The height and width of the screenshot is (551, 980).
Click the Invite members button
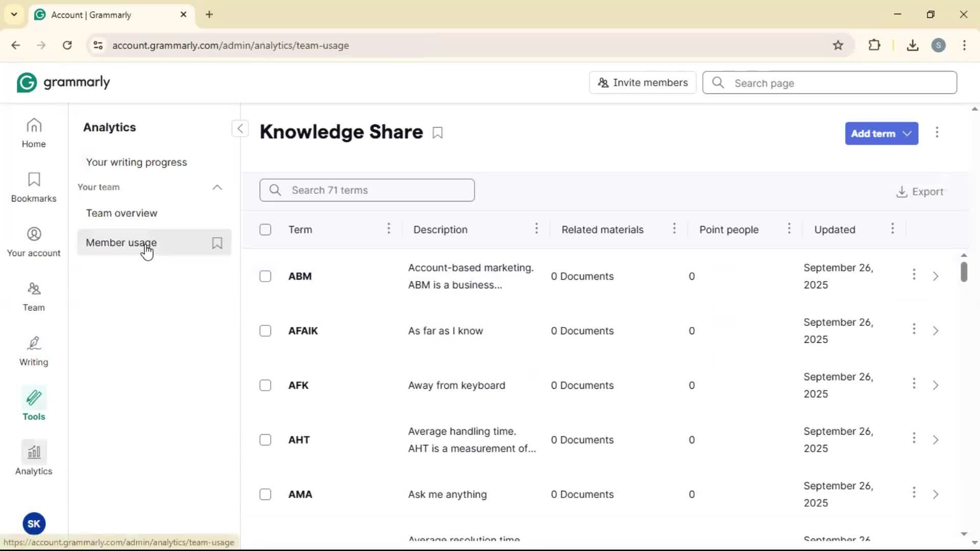[642, 83]
